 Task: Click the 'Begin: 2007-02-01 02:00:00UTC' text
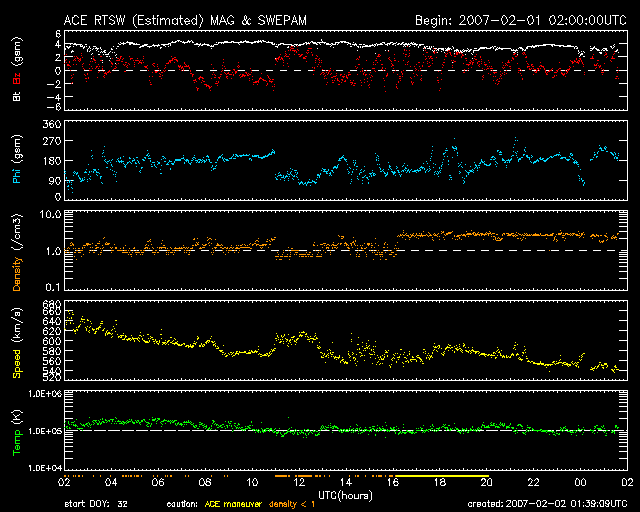(521, 20)
